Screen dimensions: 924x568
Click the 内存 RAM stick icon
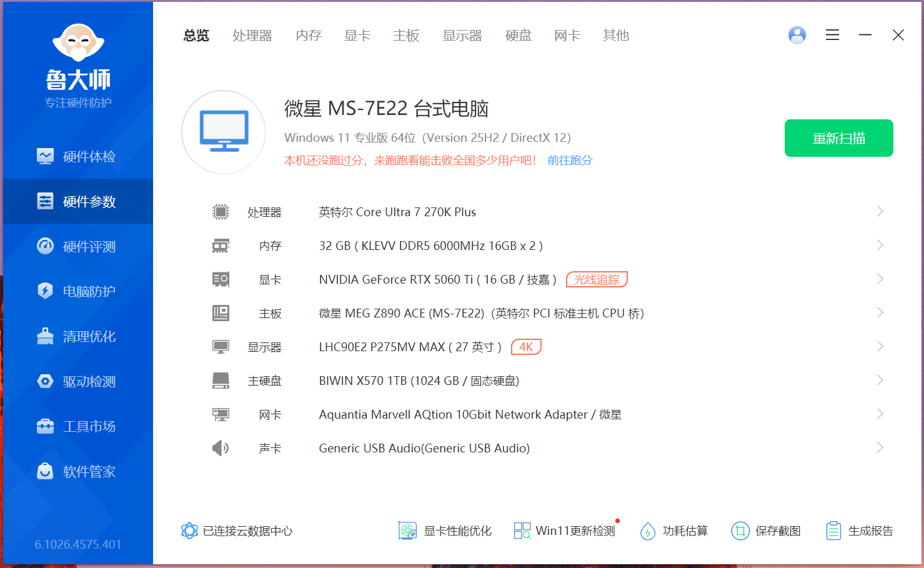(221, 246)
